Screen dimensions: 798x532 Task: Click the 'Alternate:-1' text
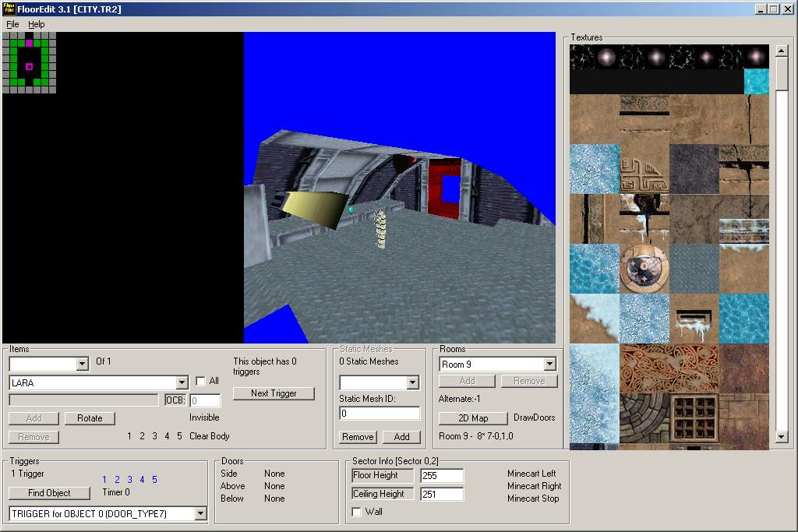pyautogui.click(x=459, y=399)
